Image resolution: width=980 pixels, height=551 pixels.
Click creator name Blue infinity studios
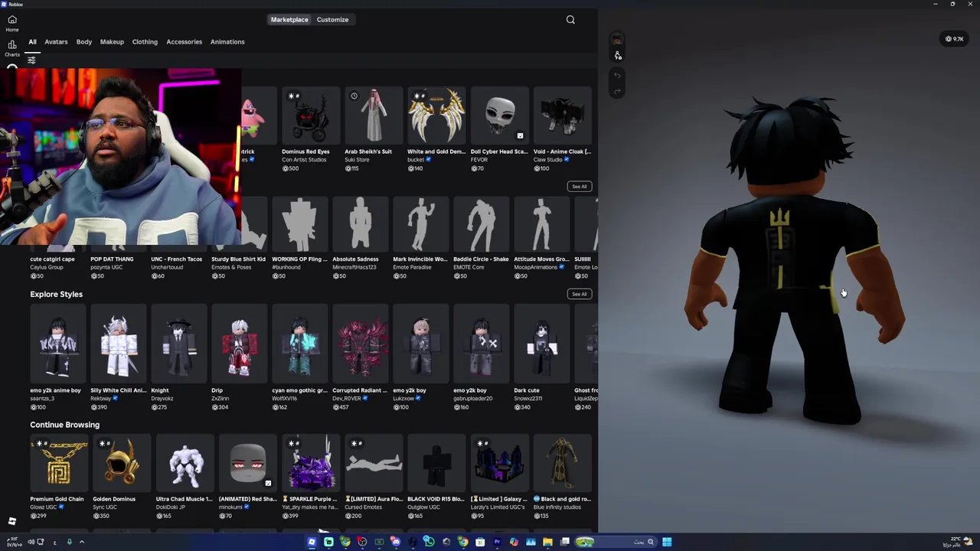557,507
